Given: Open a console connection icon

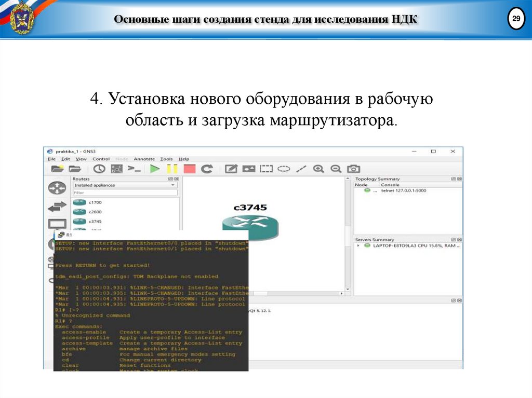Looking at the screenshot, I should click(134, 169).
